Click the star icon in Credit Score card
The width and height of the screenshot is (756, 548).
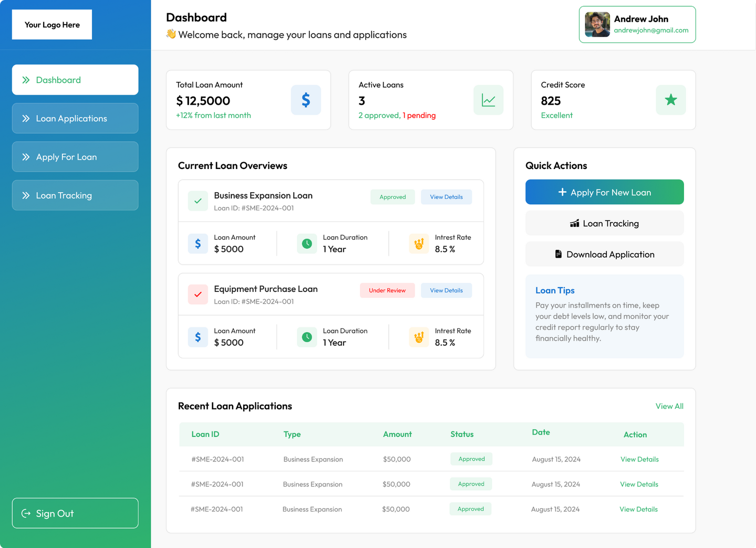tap(670, 100)
